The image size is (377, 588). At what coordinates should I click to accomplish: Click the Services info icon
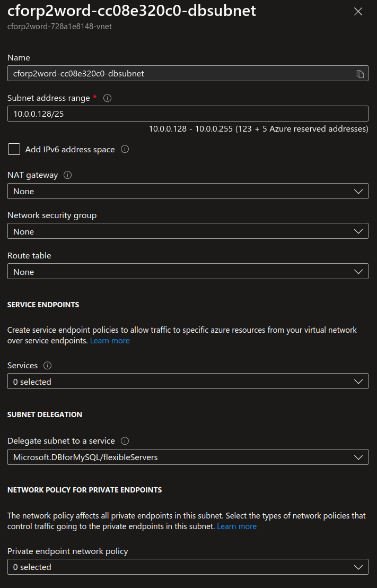click(x=47, y=365)
